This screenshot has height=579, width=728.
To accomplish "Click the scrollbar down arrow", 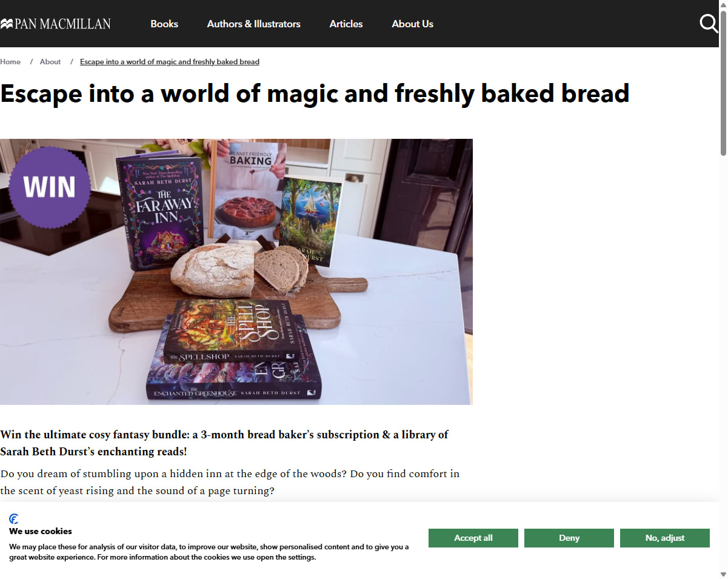I will (723, 574).
